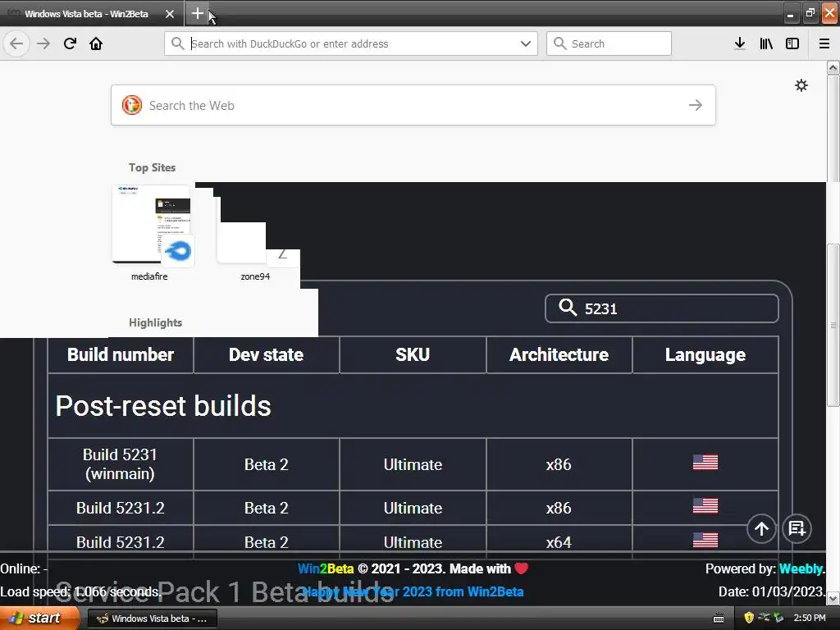Select the Windows Vista beta taskbar button
This screenshot has width=840, height=630.
pos(152,619)
